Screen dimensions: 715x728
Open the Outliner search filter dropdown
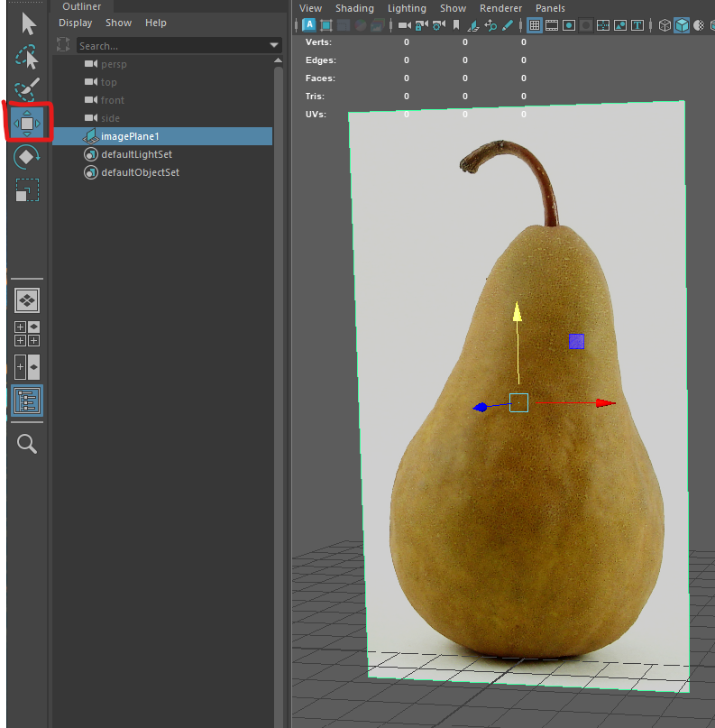click(274, 45)
